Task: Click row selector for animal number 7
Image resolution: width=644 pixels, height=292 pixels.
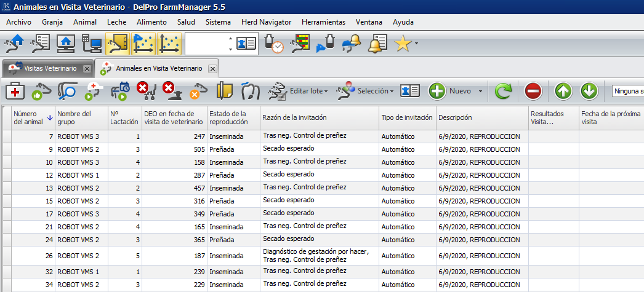Action: coord(7,136)
